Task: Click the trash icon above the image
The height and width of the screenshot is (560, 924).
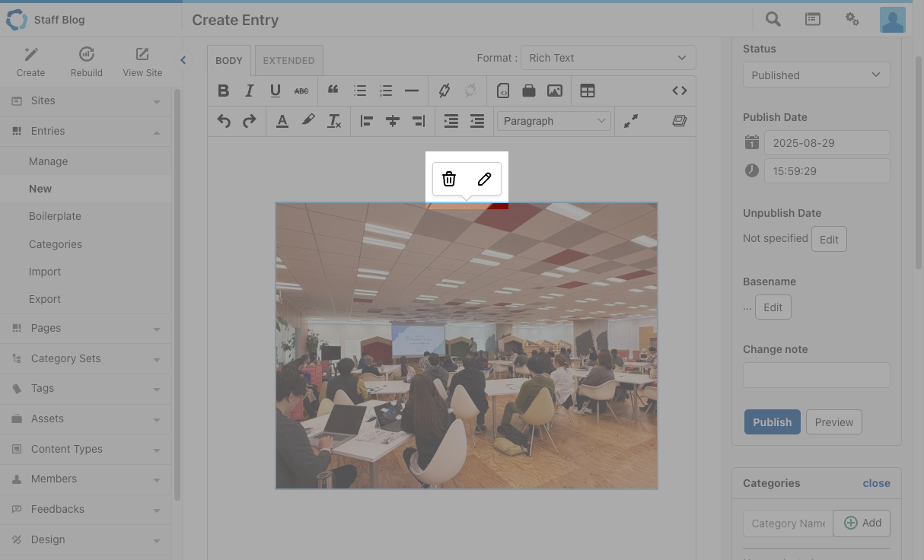Action: click(449, 179)
